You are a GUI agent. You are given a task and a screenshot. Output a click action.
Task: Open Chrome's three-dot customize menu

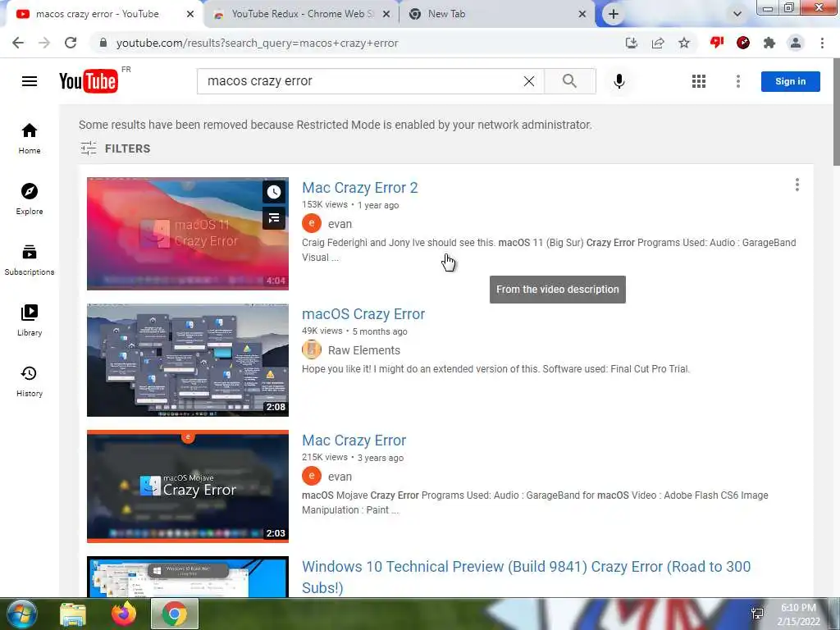[x=822, y=43]
